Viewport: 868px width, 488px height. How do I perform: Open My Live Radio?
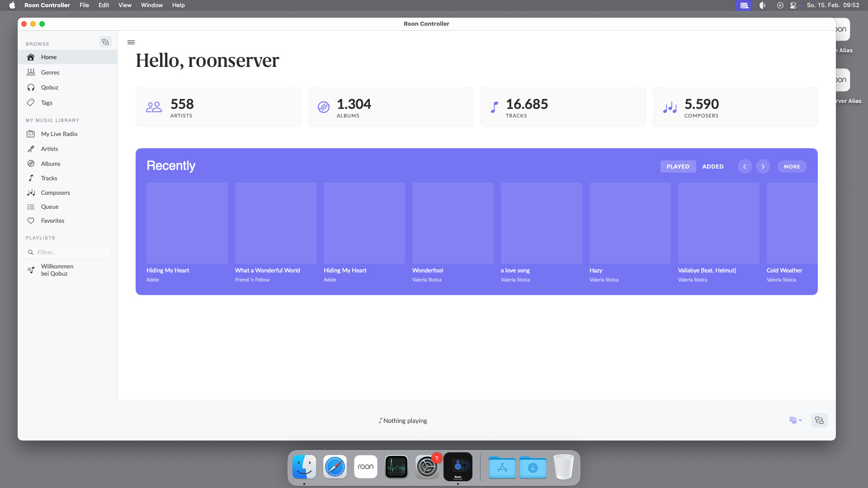pyautogui.click(x=59, y=134)
